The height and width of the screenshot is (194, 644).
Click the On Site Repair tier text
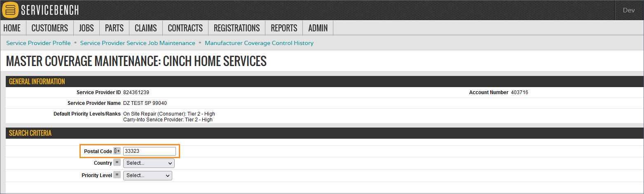coord(169,114)
